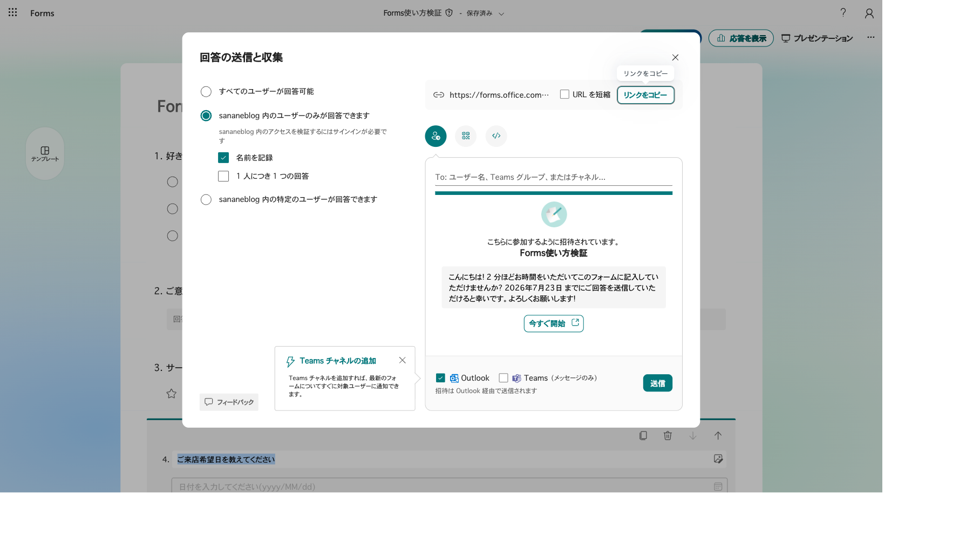
Task: Open the help question mark icon
Action: click(843, 12)
